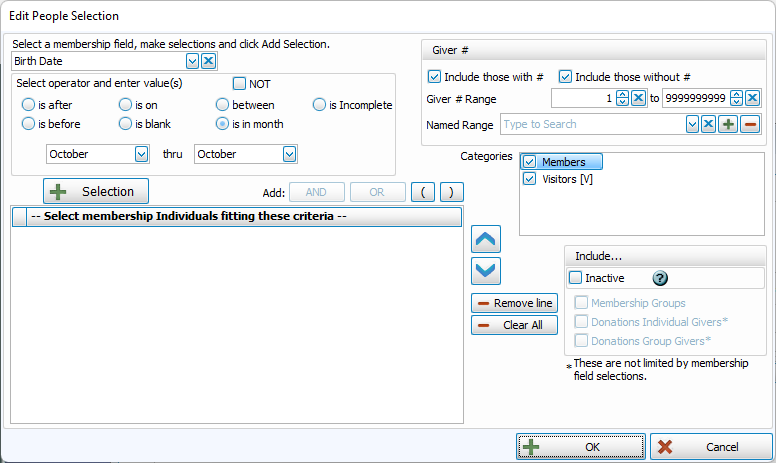
Task: Increment the Giver # Range start spinner
Action: (x=622, y=94)
